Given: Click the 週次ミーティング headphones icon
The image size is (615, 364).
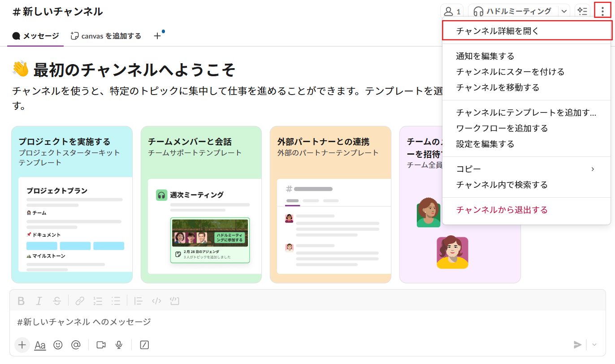Looking at the screenshot, I should (161, 195).
